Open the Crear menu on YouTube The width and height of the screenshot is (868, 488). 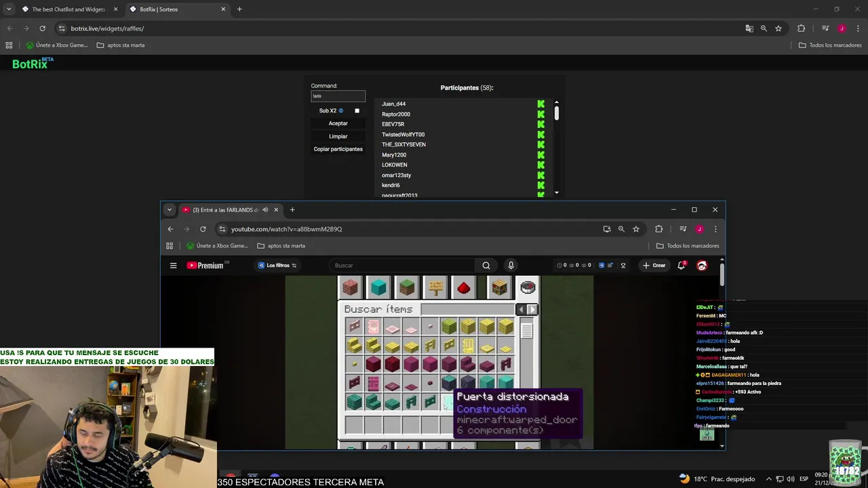[x=654, y=266]
